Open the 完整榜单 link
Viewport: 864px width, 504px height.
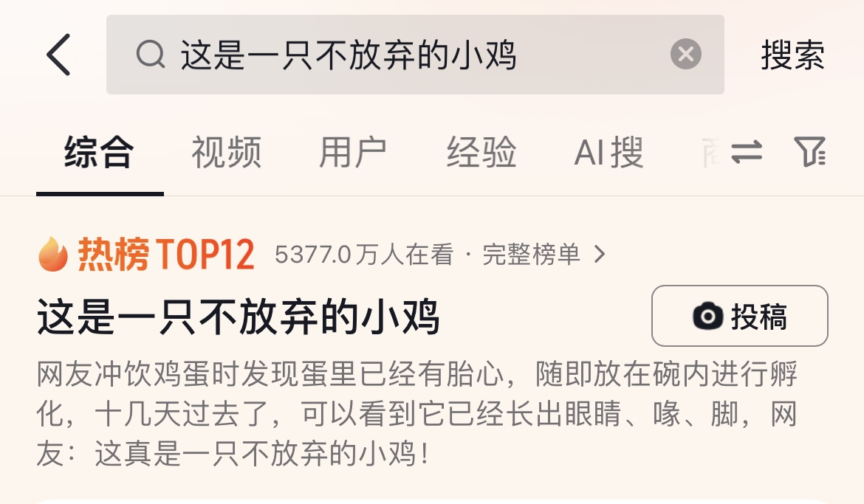pyautogui.click(x=531, y=254)
